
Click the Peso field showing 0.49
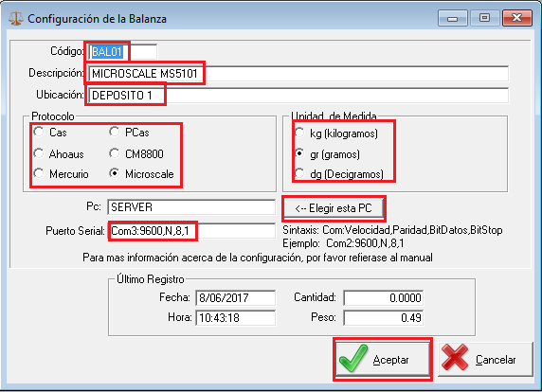coord(384,318)
